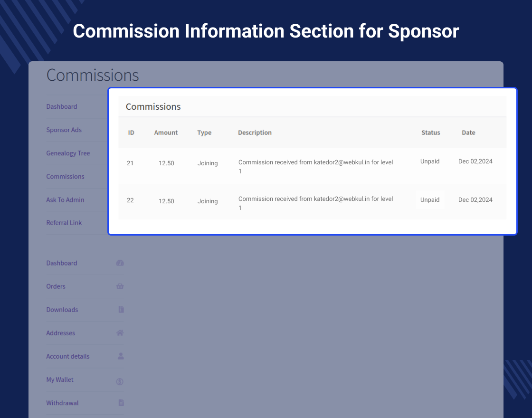
Task: Go to Commissions sidebar link
Action: click(x=65, y=177)
